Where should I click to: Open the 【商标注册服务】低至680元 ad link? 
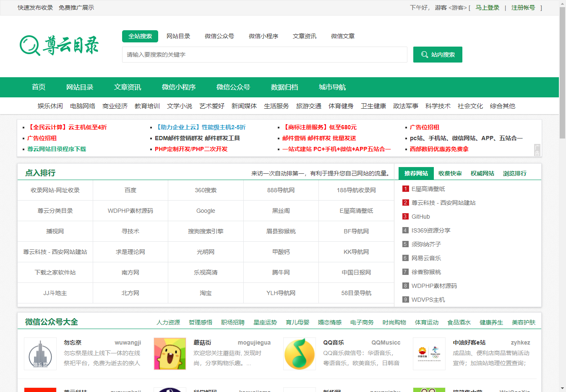320,127
